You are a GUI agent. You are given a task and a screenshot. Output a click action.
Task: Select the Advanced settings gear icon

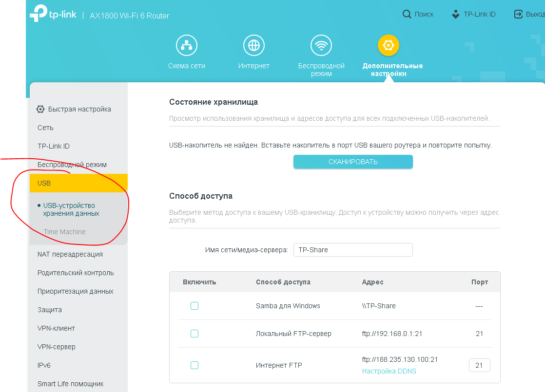click(389, 46)
